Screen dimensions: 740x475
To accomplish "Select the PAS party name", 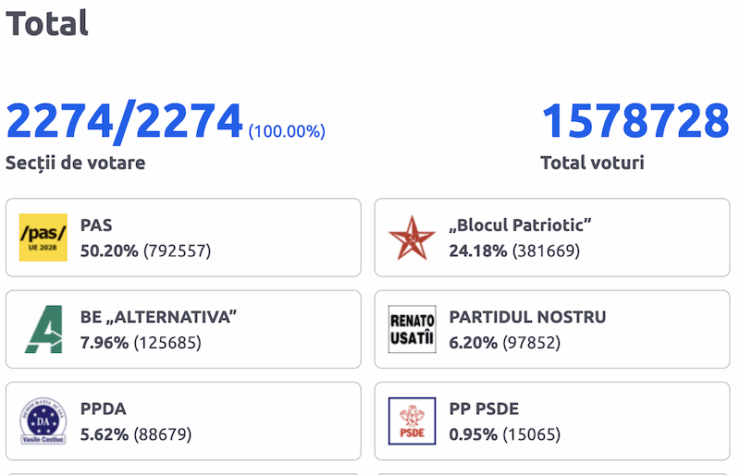I will click(96, 225).
